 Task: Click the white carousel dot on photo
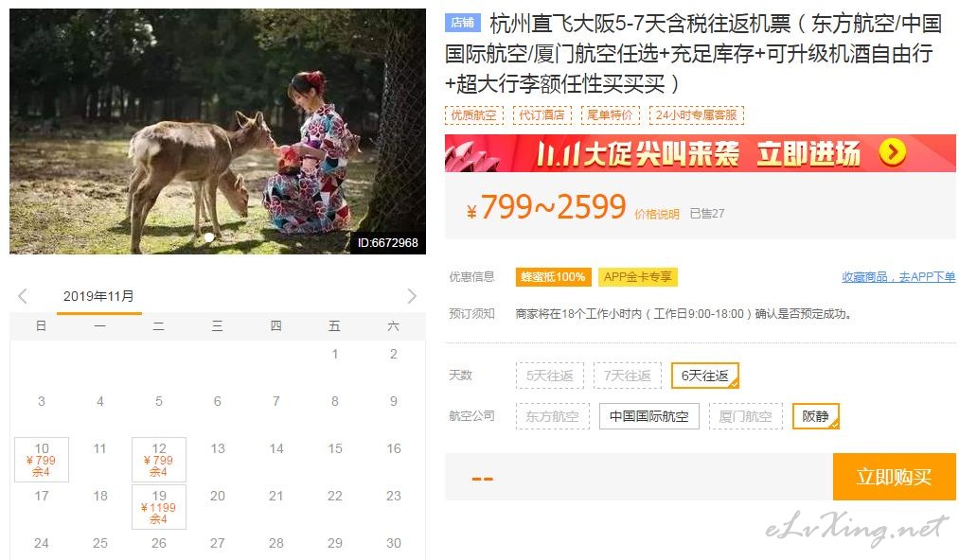pyautogui.click(x=209, y=236)
